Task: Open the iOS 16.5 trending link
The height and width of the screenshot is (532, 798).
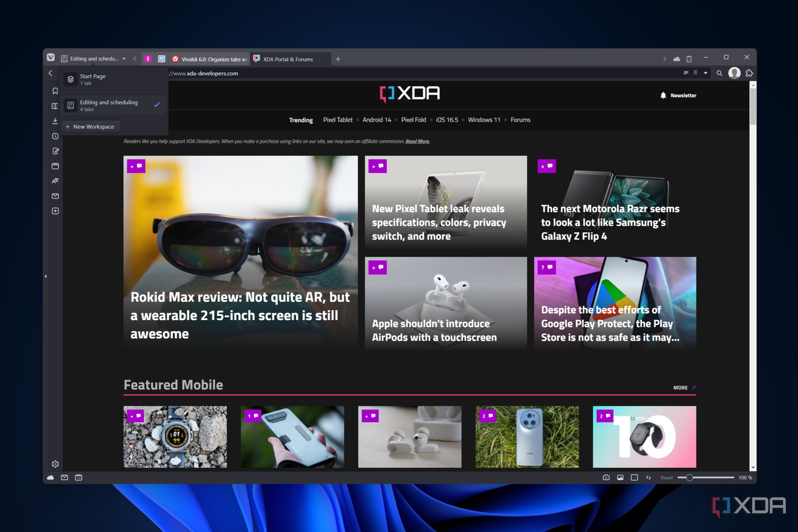Action: click(447, 120)
